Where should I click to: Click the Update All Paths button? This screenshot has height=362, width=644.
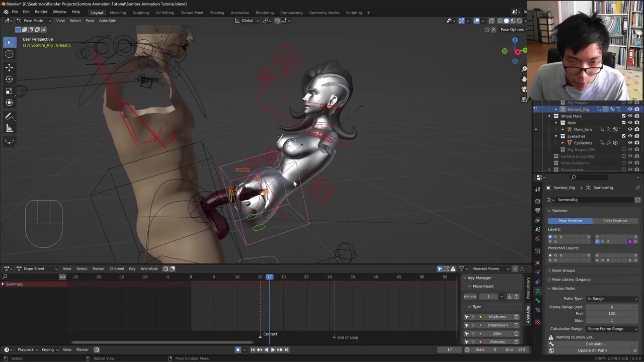click(x=592, y=350)
